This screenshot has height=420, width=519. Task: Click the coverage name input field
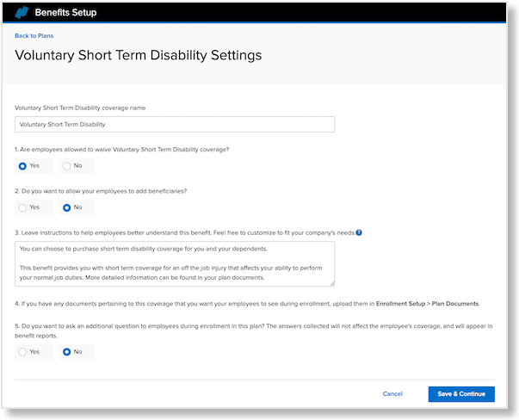tap(175, 124)
